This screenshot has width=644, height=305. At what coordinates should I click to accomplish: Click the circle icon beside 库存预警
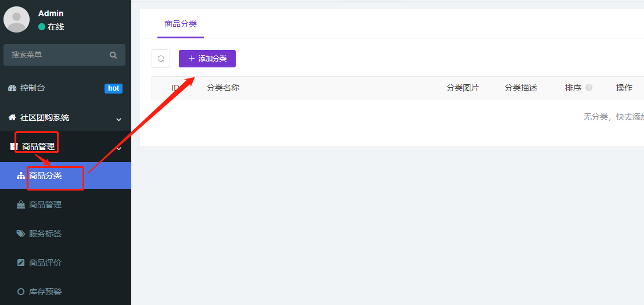(21, 292)
